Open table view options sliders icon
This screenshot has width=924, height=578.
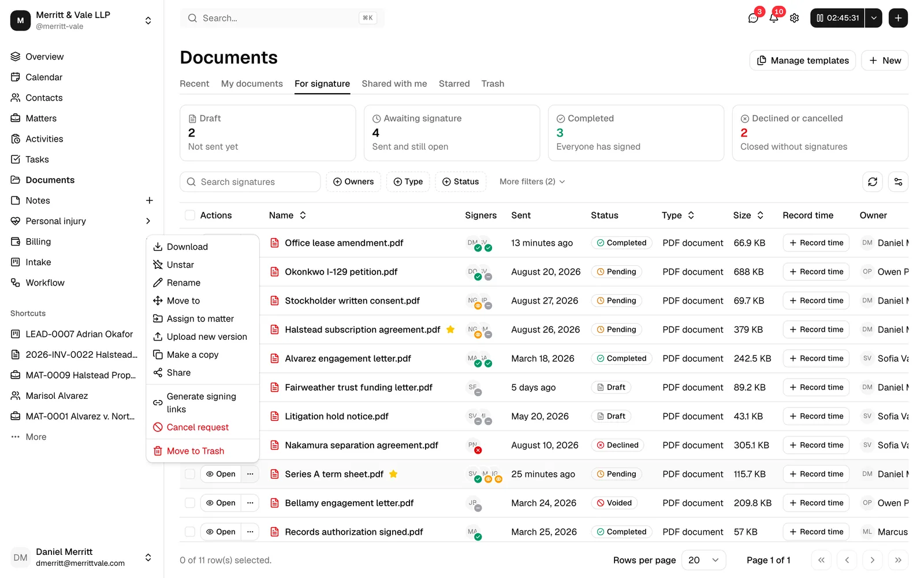coord(898,181)
